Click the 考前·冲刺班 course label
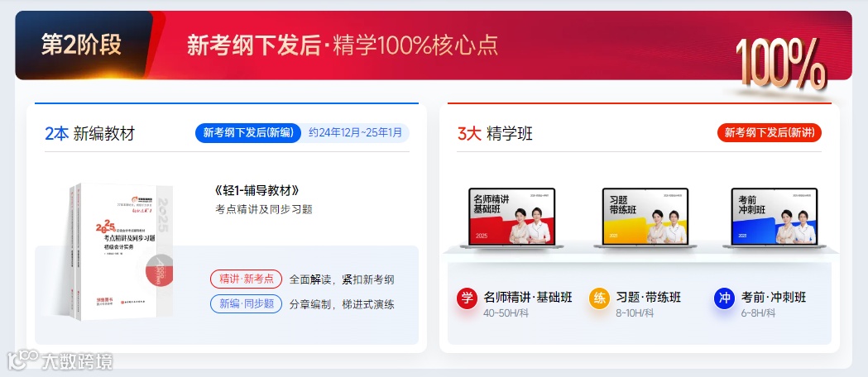Image resolution: width=868 pixels, height=377 pixels. pos(774,298)
